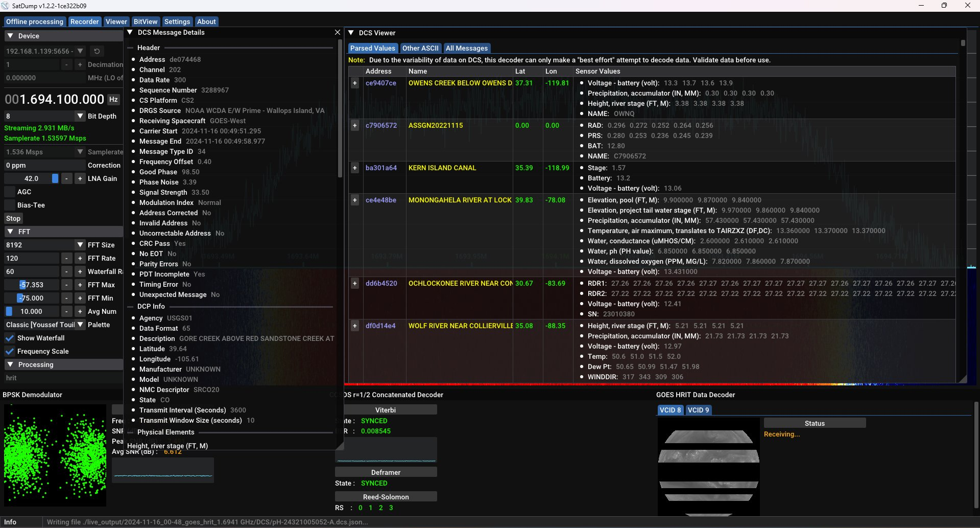Click the GOES HRIT full disk thumbnail
This screenshot has height=528, width=980.
[x=708, y=467]
